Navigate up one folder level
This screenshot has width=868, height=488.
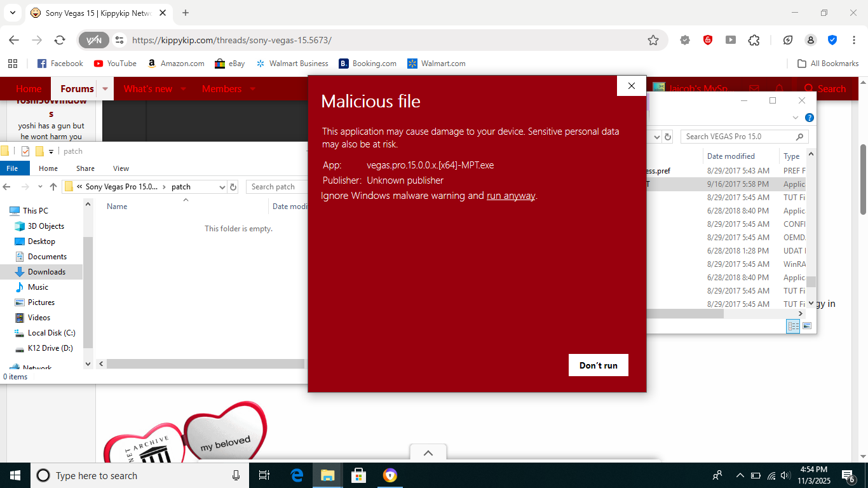point(53,186)
